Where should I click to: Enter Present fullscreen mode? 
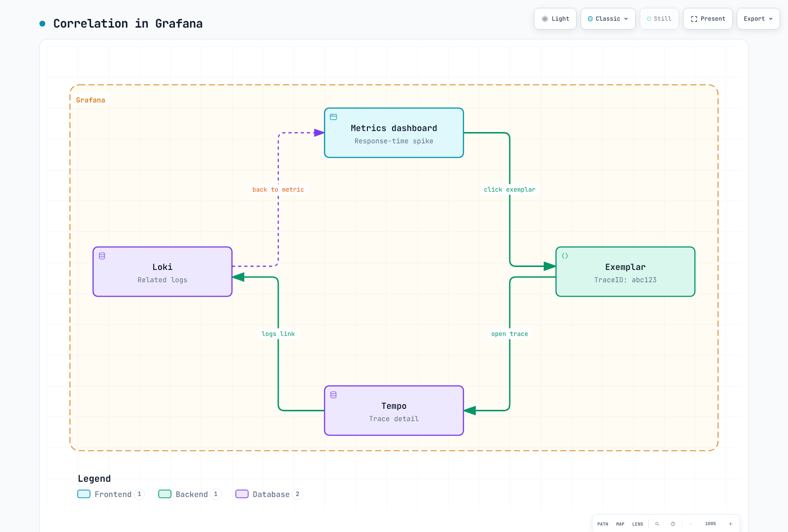tap(708, 19)
